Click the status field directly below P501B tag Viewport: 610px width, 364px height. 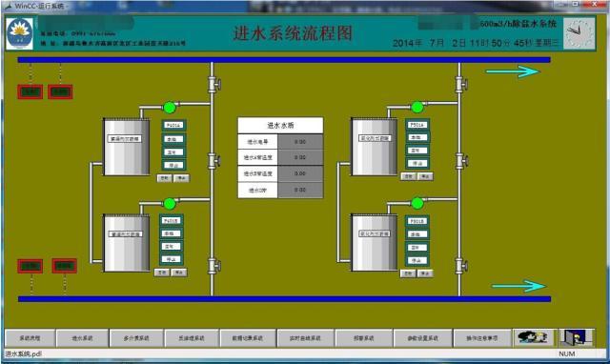click(417, 234)
